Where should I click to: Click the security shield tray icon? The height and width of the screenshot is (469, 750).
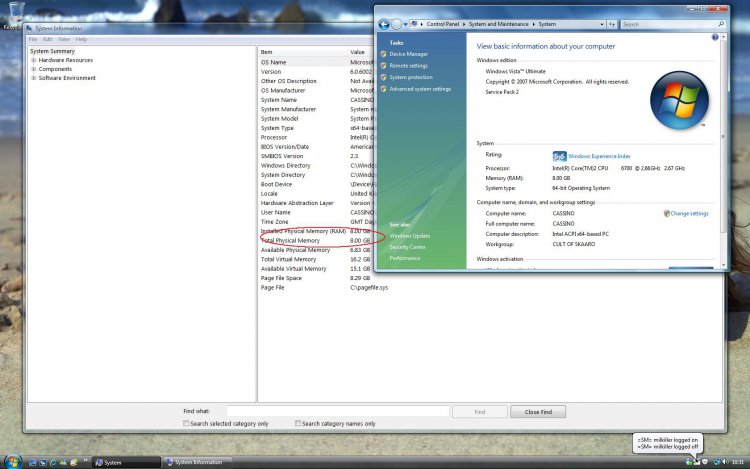coord(705,462)
